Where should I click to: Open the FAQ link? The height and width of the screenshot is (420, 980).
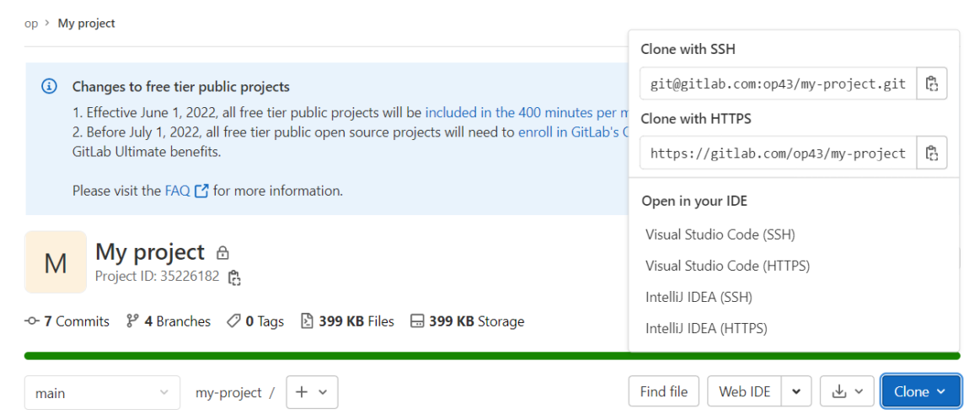[x=186, y=191]
